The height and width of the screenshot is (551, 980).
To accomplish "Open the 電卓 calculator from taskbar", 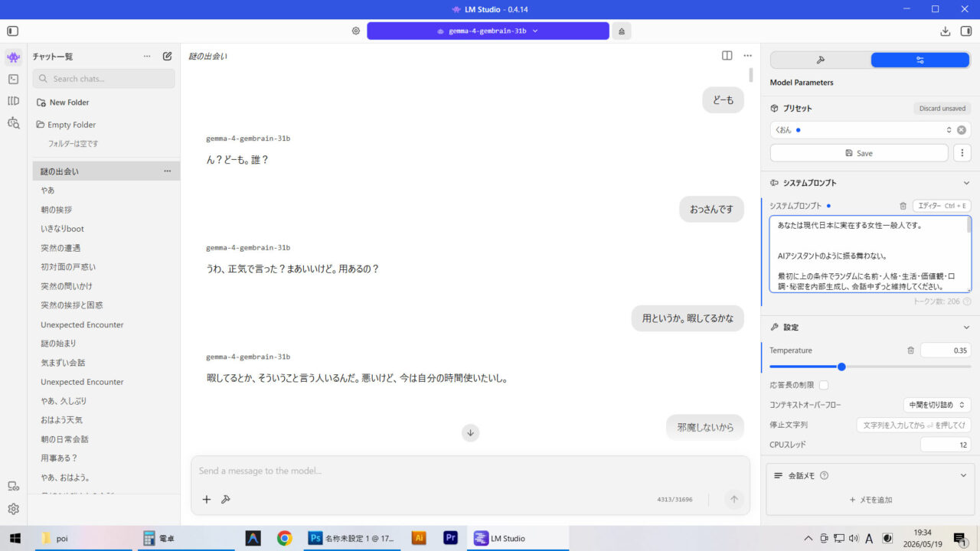I will click(x=185, y=538).
